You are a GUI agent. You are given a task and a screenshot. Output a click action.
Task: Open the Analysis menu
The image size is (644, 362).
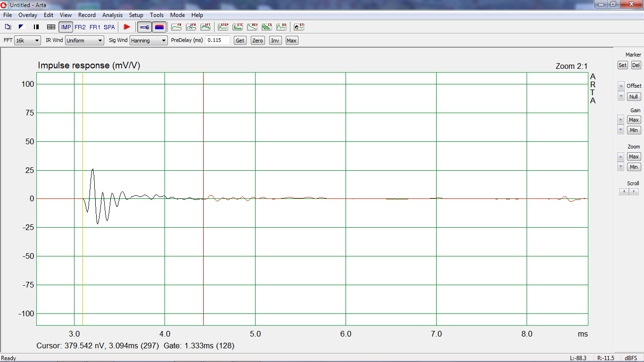(x=112, y=15)
